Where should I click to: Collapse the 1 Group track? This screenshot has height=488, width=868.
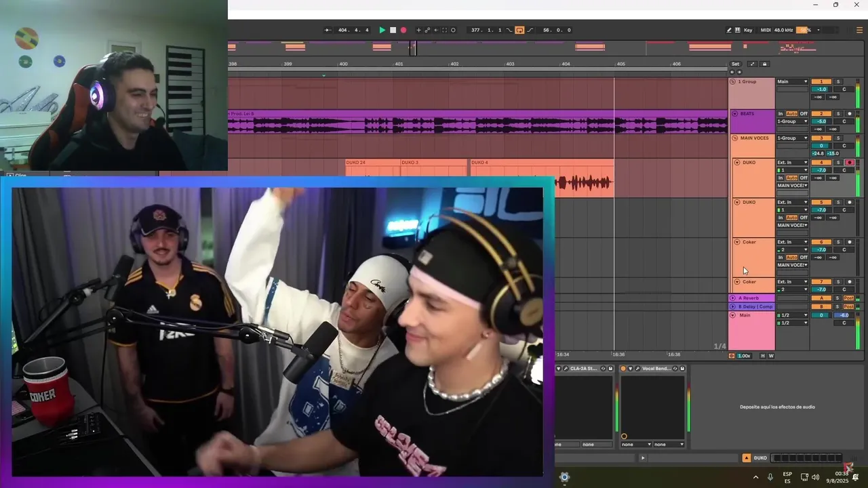pos(732,81)
